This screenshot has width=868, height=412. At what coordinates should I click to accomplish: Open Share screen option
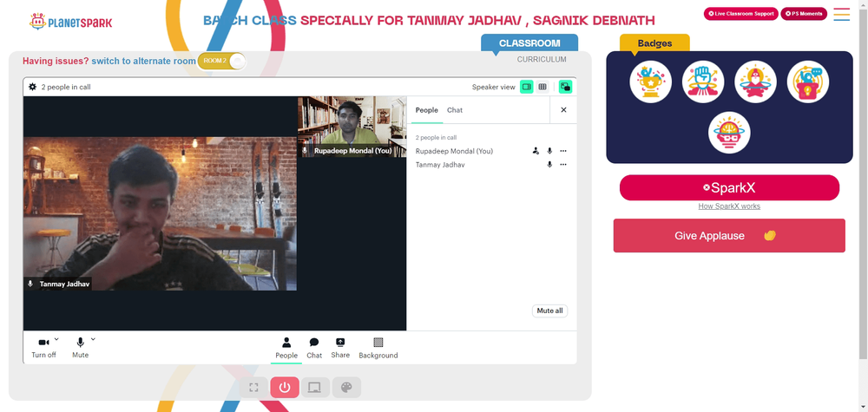340,349
